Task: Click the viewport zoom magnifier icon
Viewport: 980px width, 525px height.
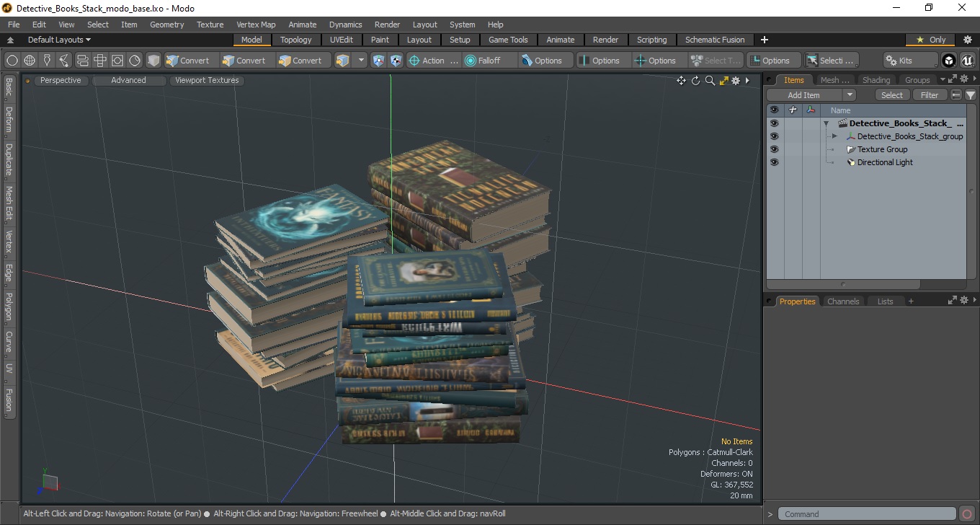Action: coord(710,81)
